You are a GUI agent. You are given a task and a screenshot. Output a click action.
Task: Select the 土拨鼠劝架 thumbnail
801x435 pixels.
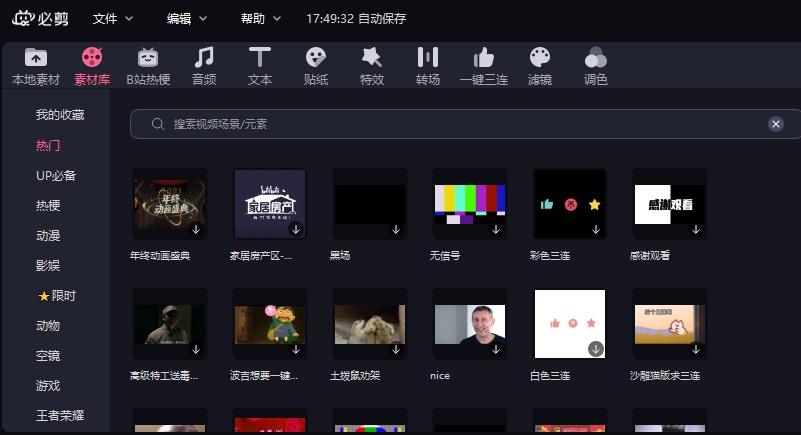point(370,324)
